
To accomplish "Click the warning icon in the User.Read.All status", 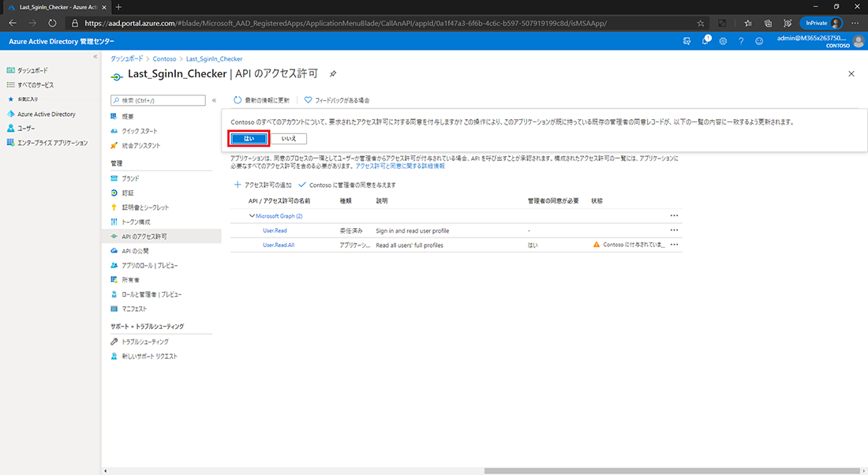I will (x=597, y=244).
